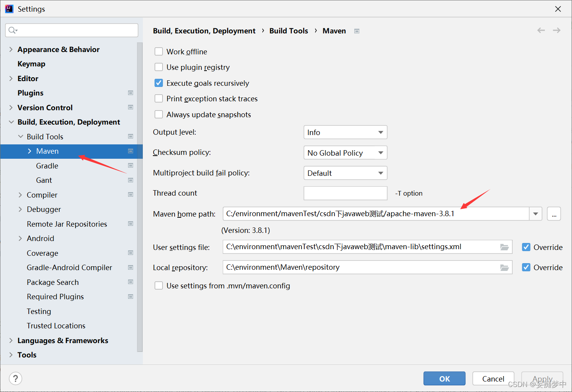Click the project-level icon beside Package Search
The width and height of the screenshot is (572, 392).
coord(131,282)
